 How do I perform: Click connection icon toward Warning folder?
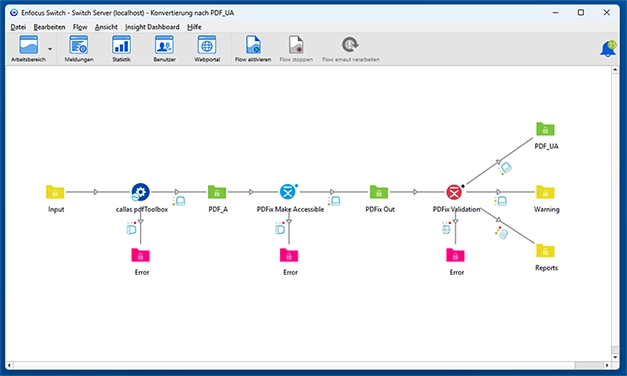pyautogui.click(x=501, y=201)
